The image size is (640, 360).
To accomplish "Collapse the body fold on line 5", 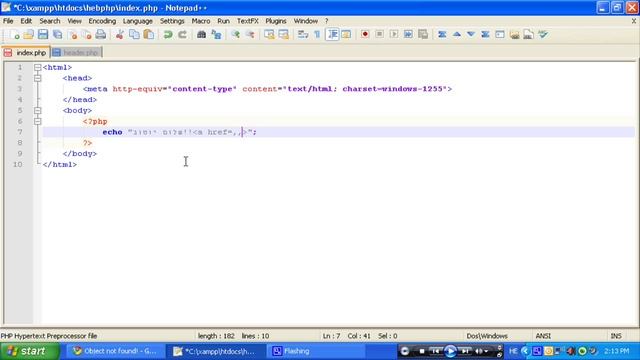I will point(38,111).
